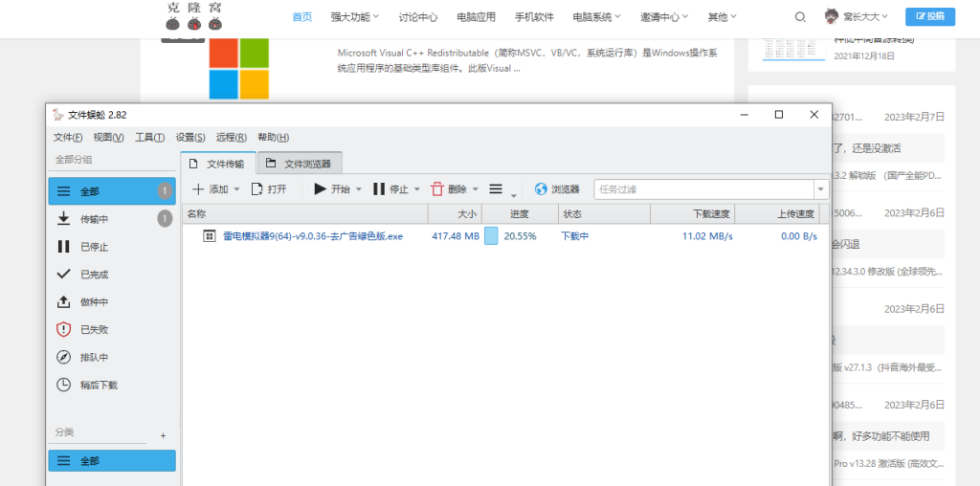Click the 克隆窝 site logo in the header
Viewport: 980px width, 486px height.
(194, 16)
